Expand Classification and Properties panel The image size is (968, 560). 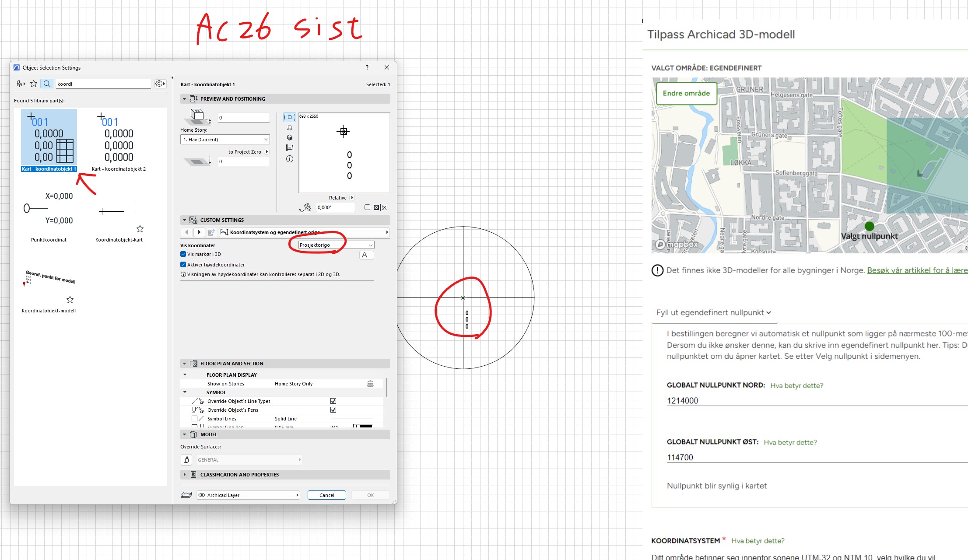pyautogui.click(x=184, y=475)
